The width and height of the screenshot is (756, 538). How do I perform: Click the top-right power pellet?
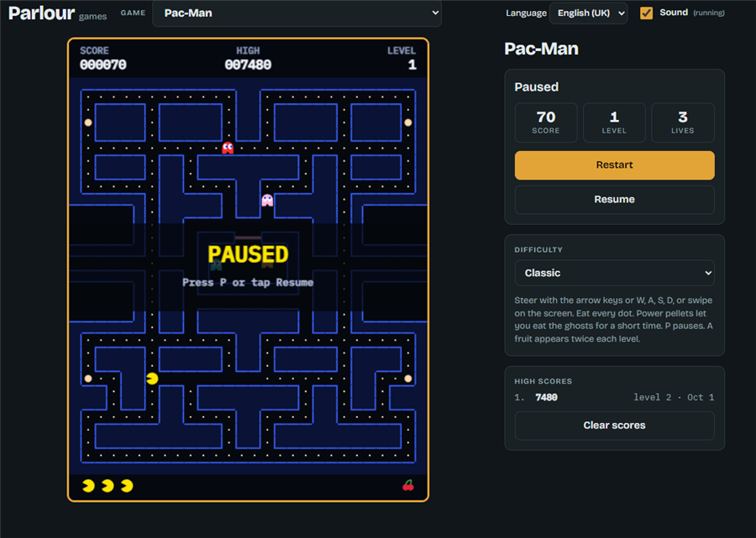[408, 123]
